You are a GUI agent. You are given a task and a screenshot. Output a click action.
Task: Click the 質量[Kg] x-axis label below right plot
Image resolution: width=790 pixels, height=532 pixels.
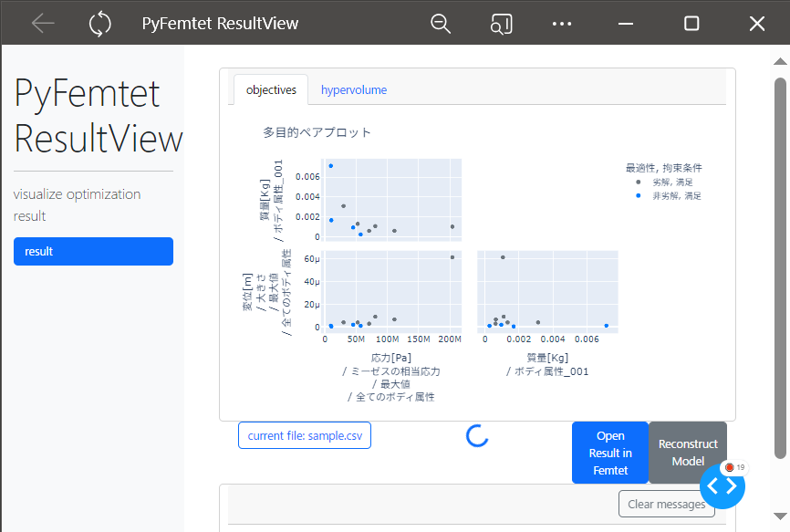pos(547,358)
